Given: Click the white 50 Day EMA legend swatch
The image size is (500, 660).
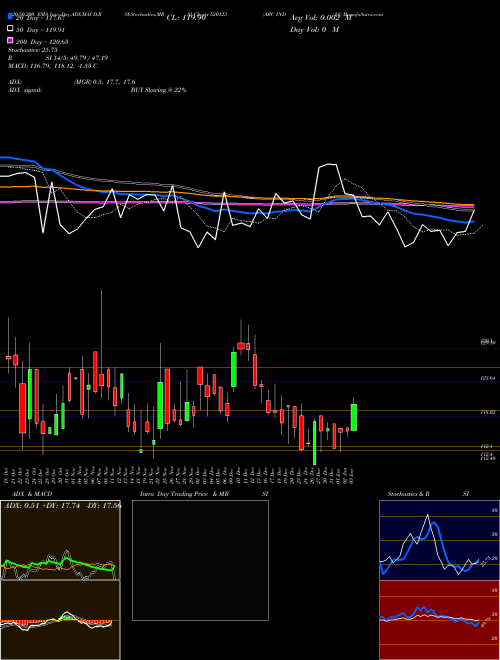Looking at the screenshot, I should [11, 29].
